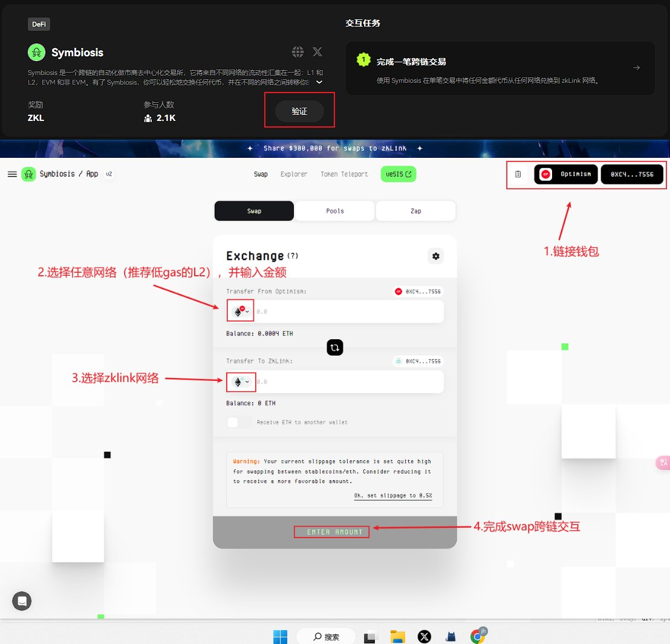The height and width of the screenshot is (644, 670).
Task: Click the ENTER AMOUNT button
Action: click(334, 532)
